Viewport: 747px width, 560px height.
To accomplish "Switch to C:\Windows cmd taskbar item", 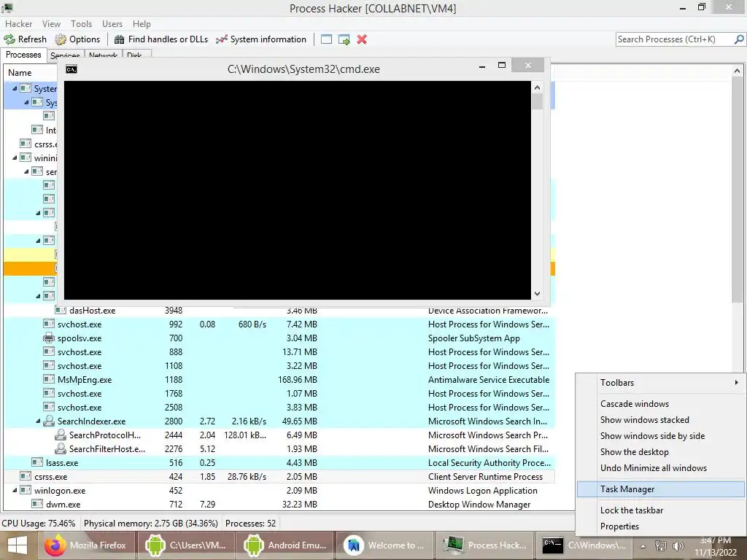I will 584,545.
